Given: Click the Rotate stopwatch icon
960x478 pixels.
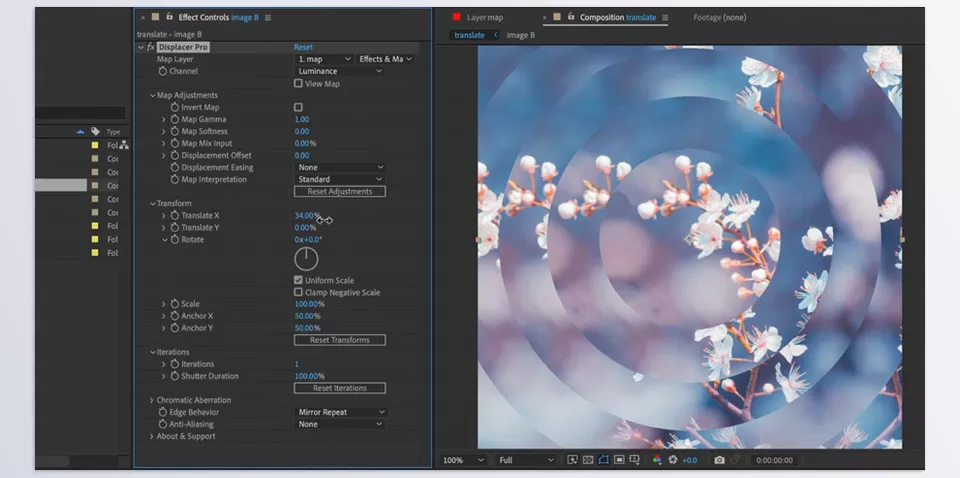Looking at the screenshot, I should tap(175, 239).
